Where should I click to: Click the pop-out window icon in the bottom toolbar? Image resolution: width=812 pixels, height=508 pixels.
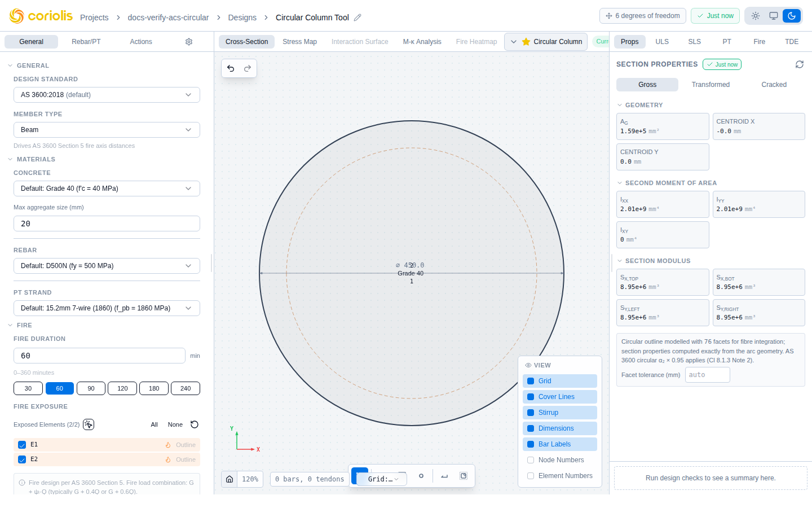[x=464, y=476]
